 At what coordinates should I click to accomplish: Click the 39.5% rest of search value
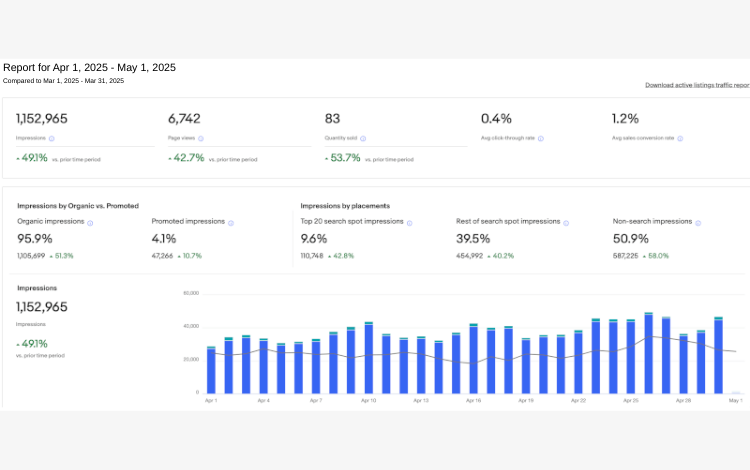tap(473, 239)
